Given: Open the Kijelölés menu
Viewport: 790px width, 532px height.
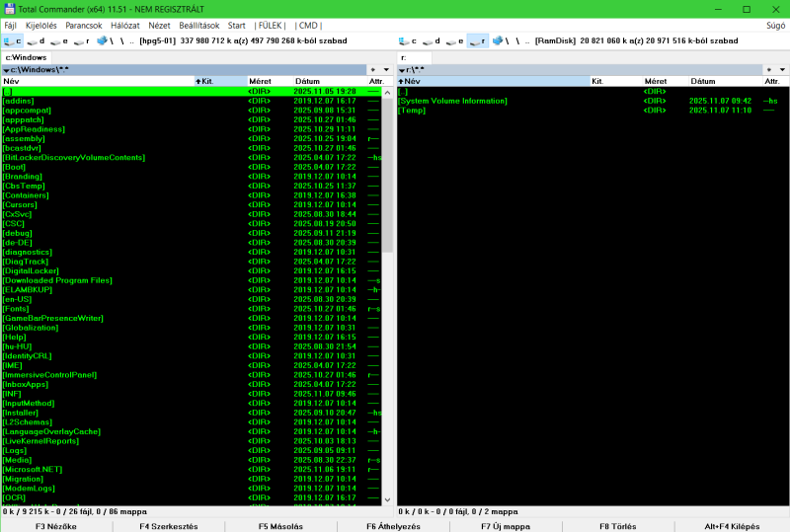Looking at the screenshot, I should coord(41,26).
